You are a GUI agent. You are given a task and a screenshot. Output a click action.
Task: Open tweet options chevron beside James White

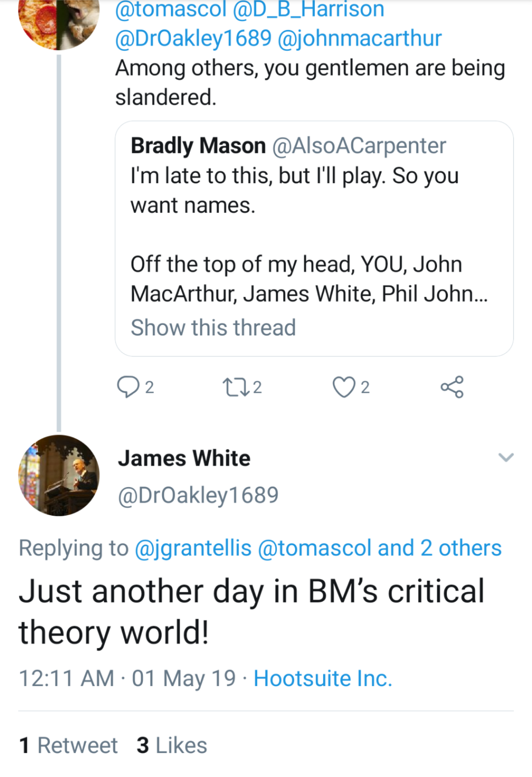click(x=506, y=457)
